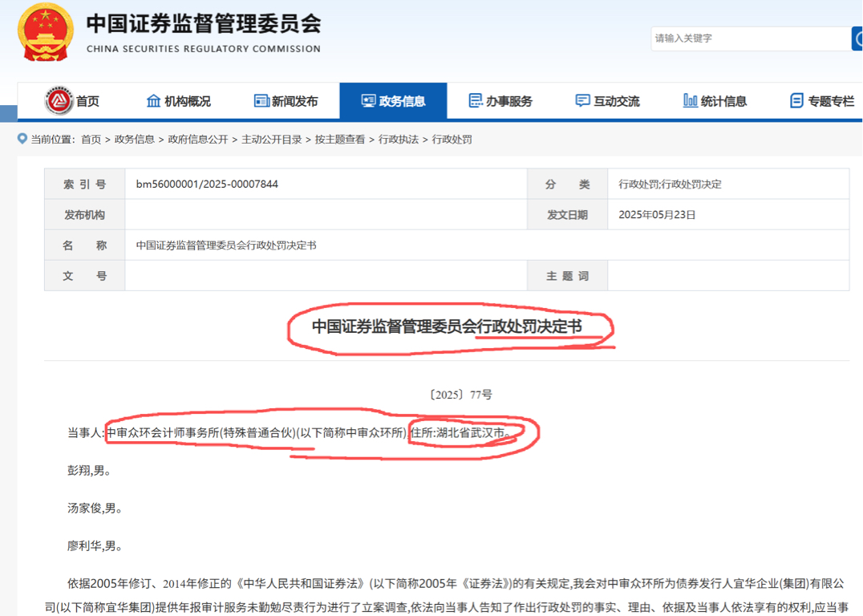Open the 首页 navigation tab
Viewport: 863px width, 616px height.
point(71,101)
